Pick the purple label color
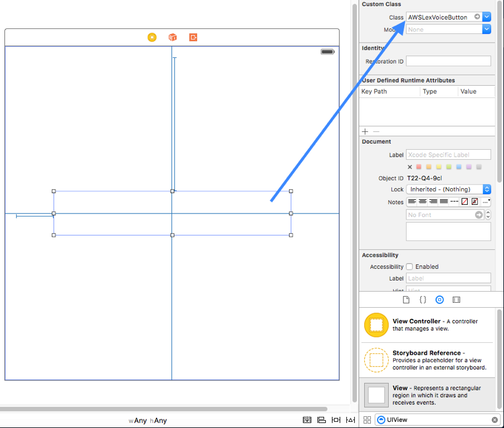Screen dimensions: 504x428 tap(469, 167)
